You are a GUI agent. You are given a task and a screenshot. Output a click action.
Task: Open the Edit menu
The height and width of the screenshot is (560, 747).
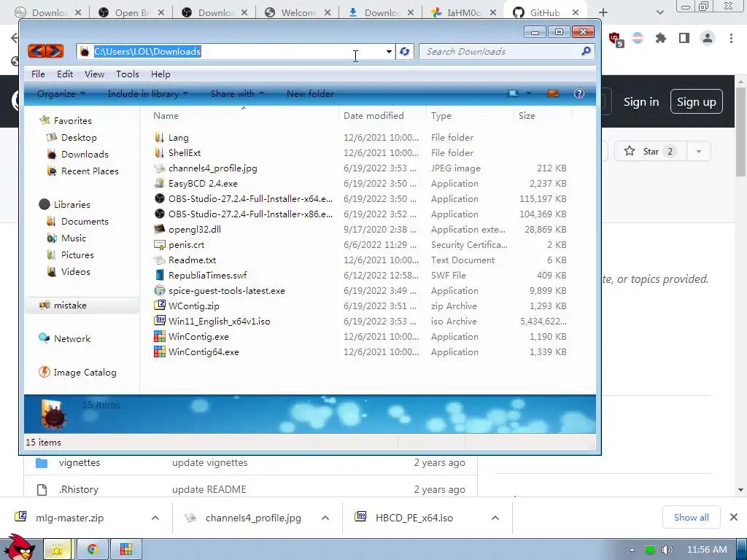click(x=65, y=74)
